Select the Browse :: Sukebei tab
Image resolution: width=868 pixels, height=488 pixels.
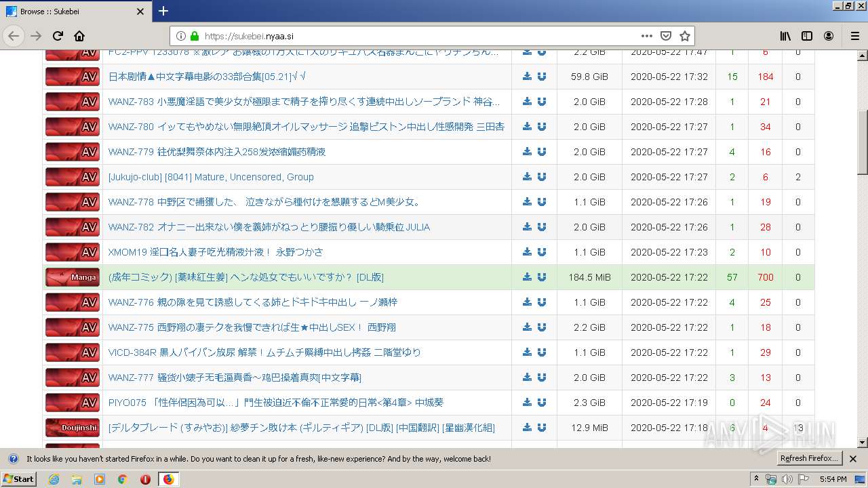[x=75, y=12]
